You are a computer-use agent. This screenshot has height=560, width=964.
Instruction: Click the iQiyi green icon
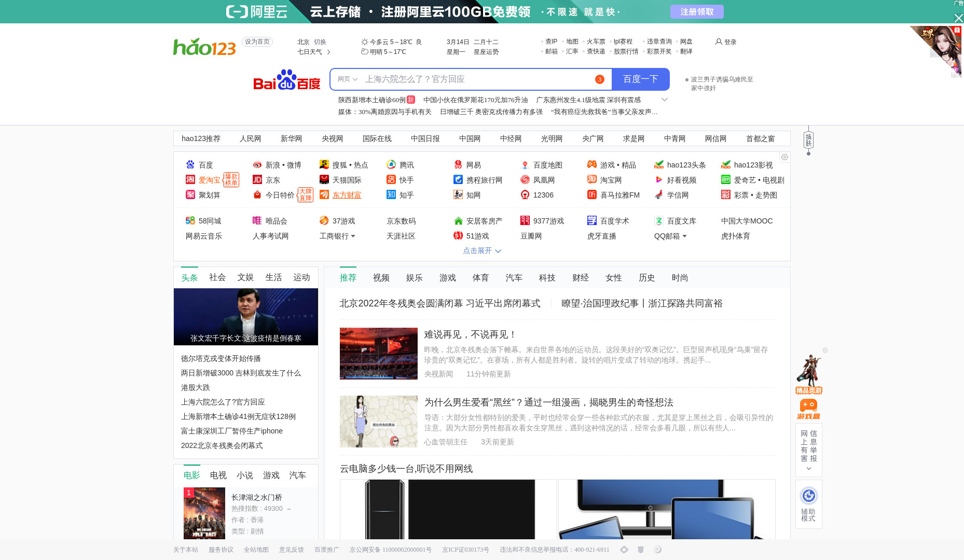pos(726,180)
